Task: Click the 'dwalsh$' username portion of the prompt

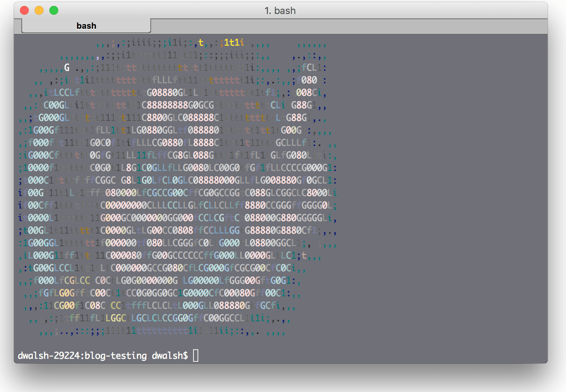Action: (170, 356)
